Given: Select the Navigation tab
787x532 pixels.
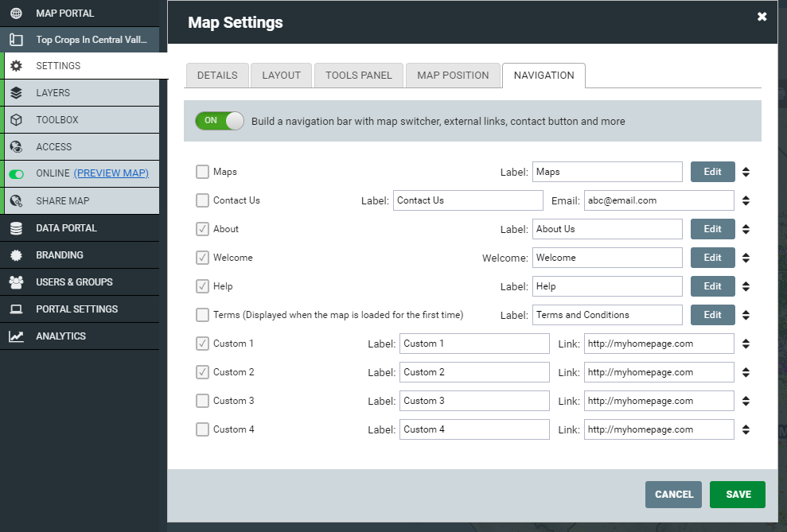Looking at the screenshot, I should click(543, 76).
